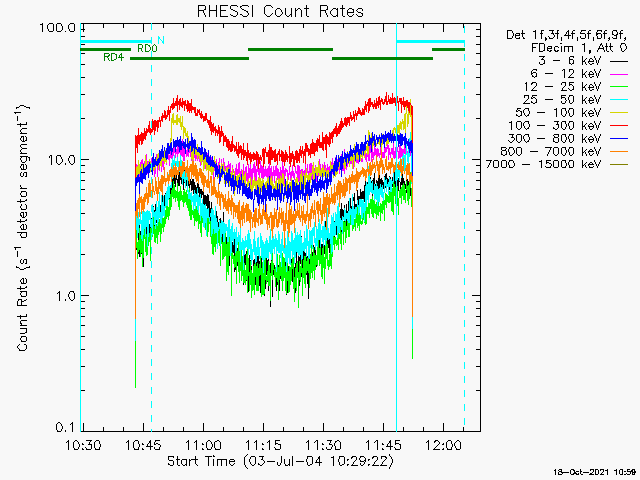640x480 pixels.
Task: Click the cyan N flag label
Action: click(161, 40)
